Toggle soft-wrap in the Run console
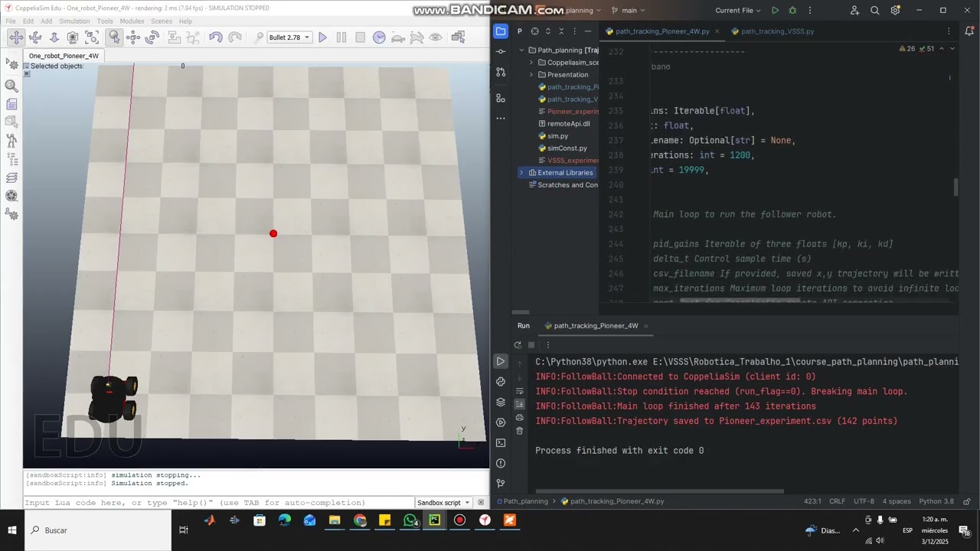The height and width of the screenshot is (551, 980). [519, 392]
